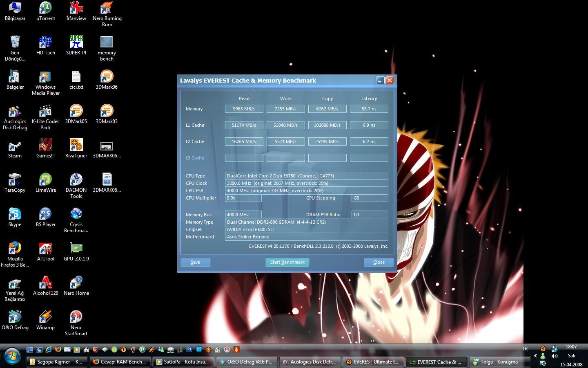Click the L2 Cache Write value 5574 MB/s
Image resolution: width=588 pixels, height=368 pixels.
tap(285, 141)
